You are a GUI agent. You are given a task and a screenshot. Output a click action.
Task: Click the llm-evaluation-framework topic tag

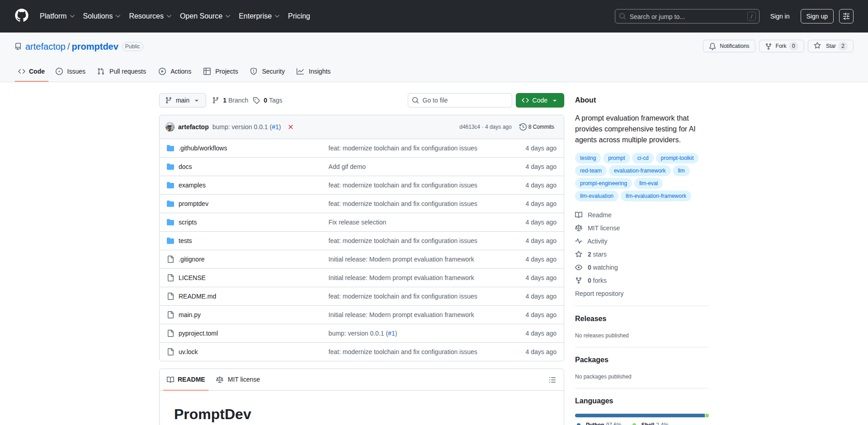click(656, 196)
